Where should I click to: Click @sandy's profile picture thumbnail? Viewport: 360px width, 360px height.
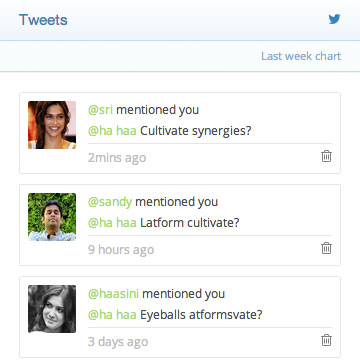[x=52, y=217]
